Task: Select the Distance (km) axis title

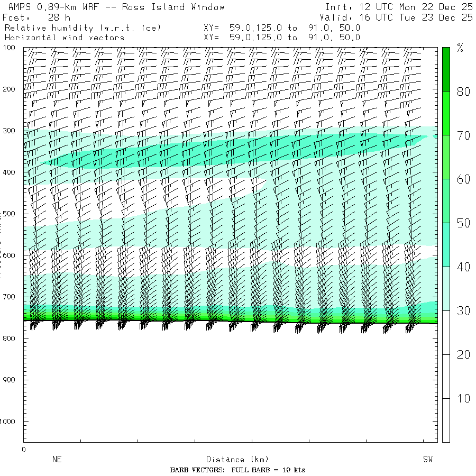Action: click(x=233, y=460)
